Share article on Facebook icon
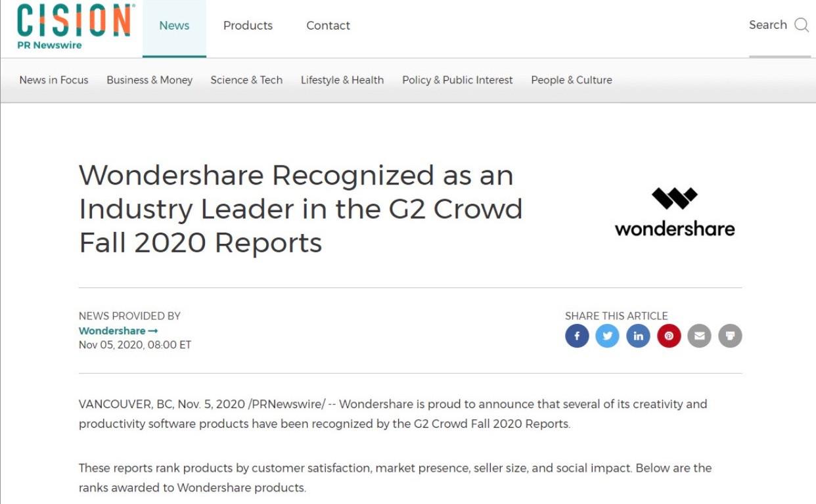The image size is (816, 504). click(577, 336)
